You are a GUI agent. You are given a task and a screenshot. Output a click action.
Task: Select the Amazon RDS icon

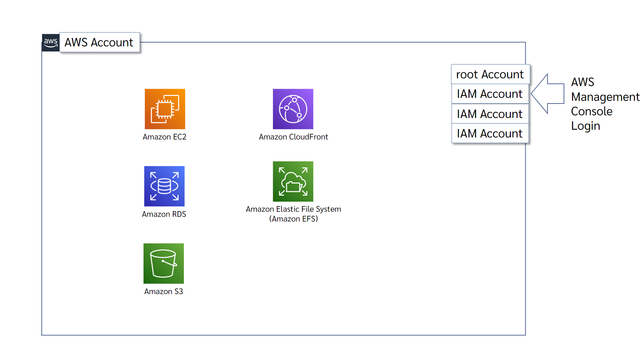pos(164,186)
